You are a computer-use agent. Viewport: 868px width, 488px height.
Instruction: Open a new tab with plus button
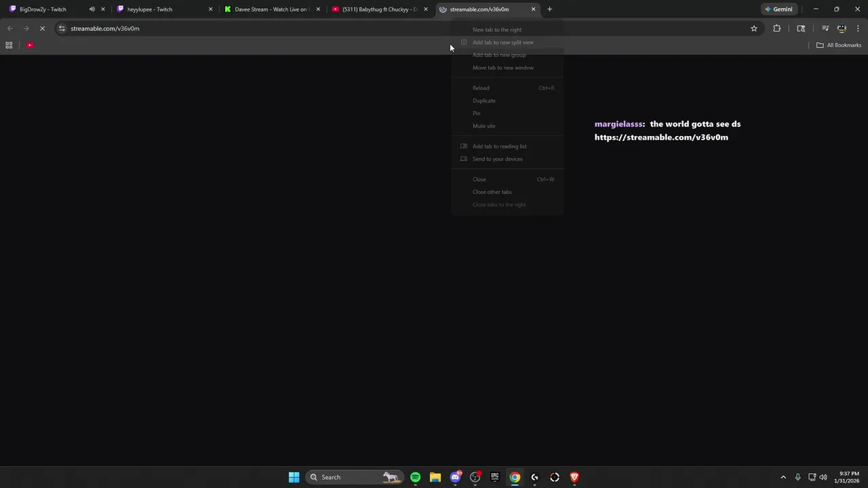(550, 9)
